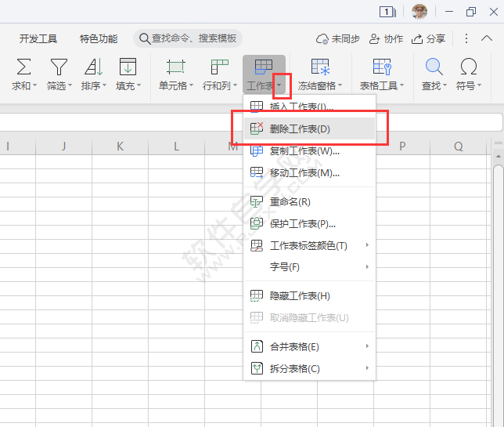Click the vertical scrollbar up arrow
This screenshot has width=504, height=427.
pyautogui.click(x=499, y=157)
